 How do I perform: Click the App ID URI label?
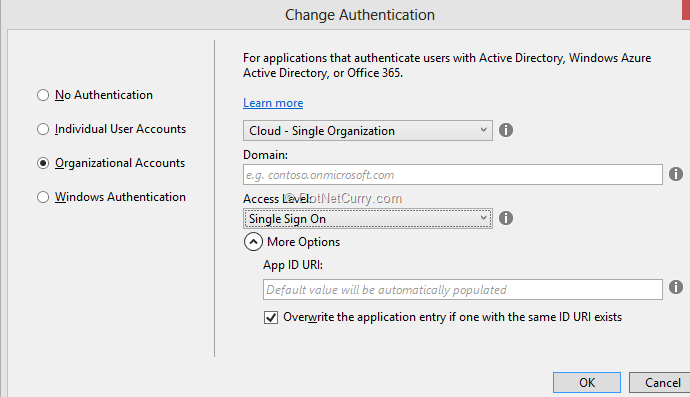[x=293, y=265]
